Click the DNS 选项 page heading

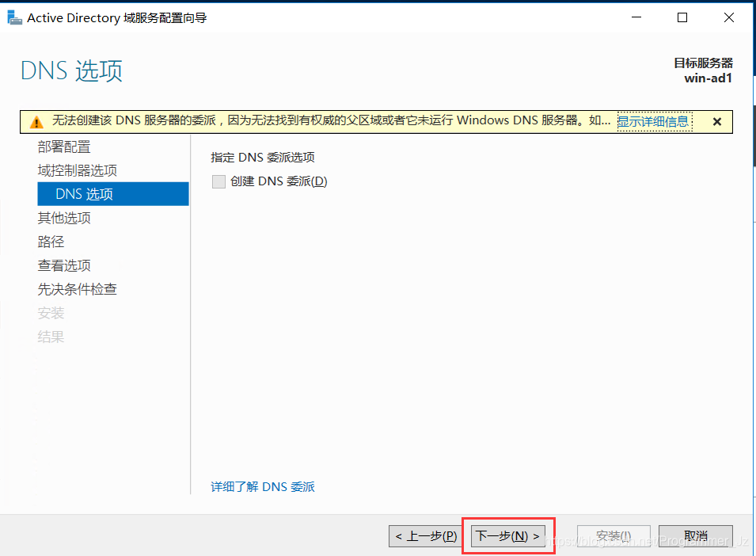click(x=71, y=71)
